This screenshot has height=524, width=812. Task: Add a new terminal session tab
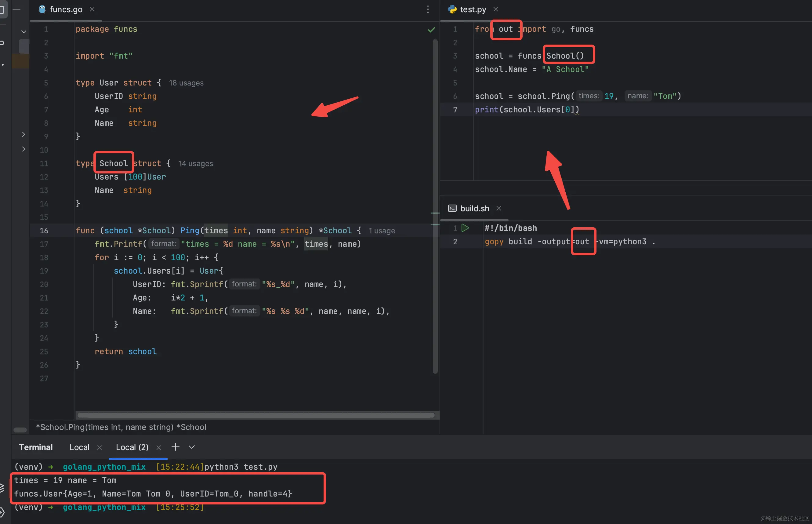coord(175,447)
